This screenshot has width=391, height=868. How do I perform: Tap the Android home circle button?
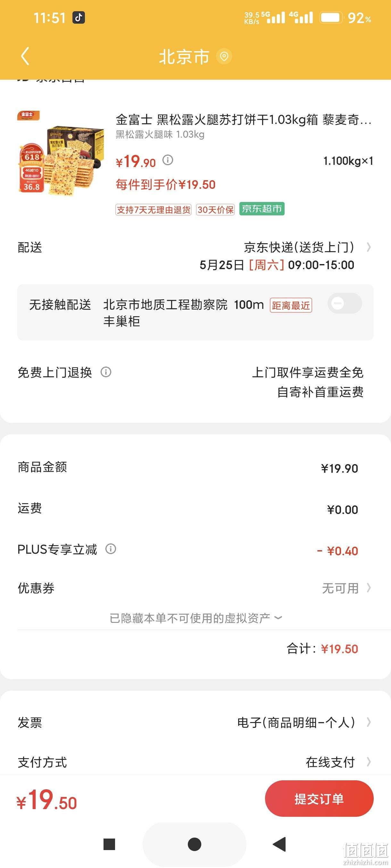194,844
